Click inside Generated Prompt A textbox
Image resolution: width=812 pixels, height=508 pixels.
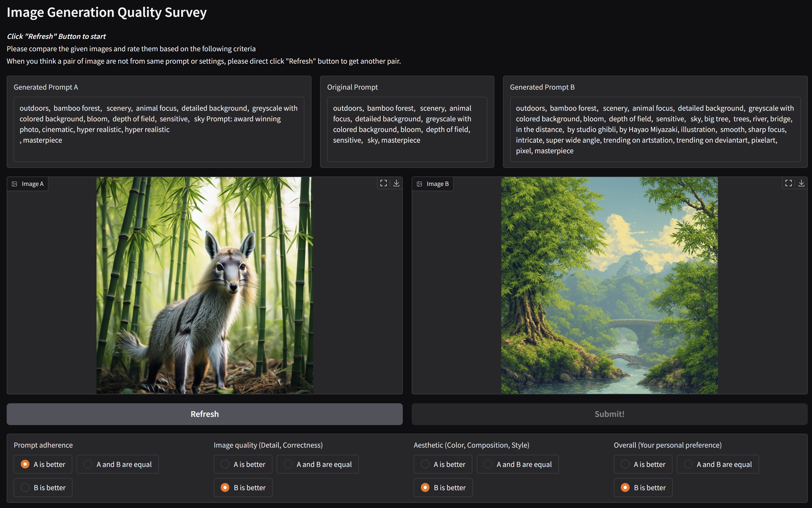pyautogui.click(x=158, y=129)
